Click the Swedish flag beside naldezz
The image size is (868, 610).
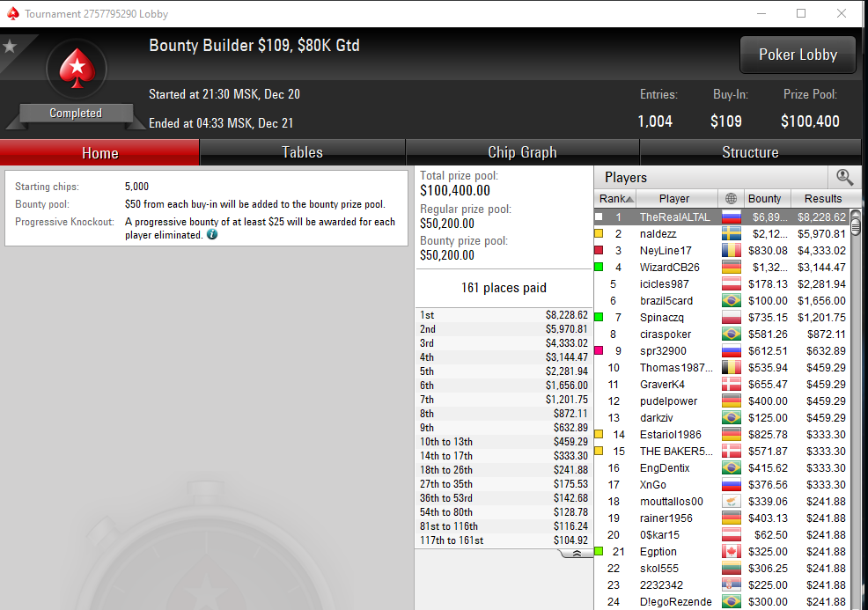(x=732, y=233)
